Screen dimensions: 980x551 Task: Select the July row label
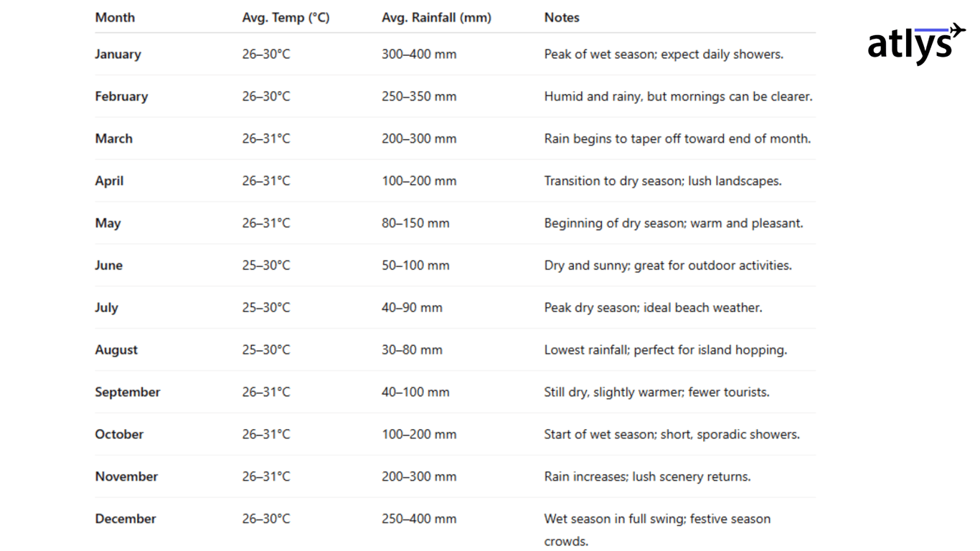coord(106,308)
